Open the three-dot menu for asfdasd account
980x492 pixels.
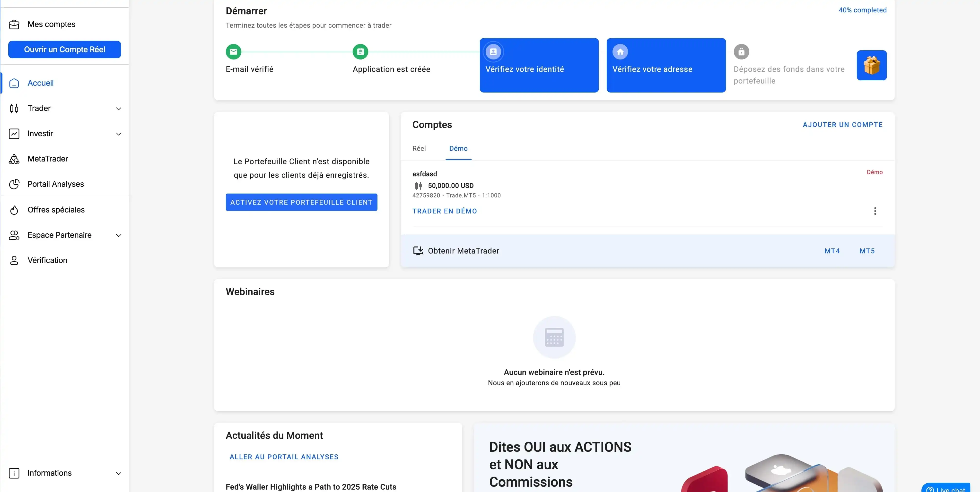875,211
